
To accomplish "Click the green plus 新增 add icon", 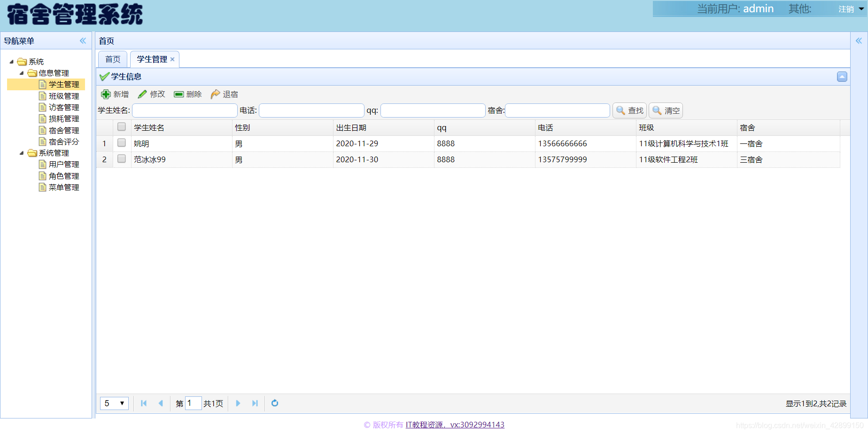I will coord(106,95).
